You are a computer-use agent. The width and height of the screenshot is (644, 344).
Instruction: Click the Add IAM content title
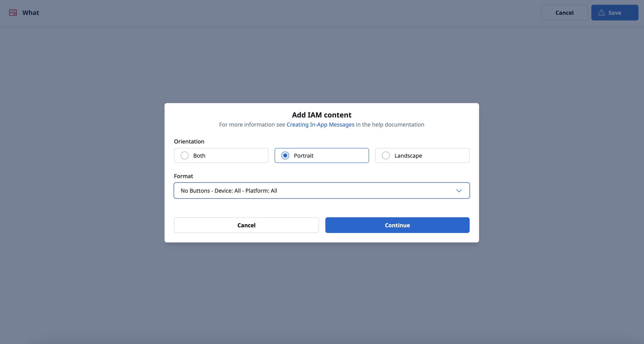322,115
